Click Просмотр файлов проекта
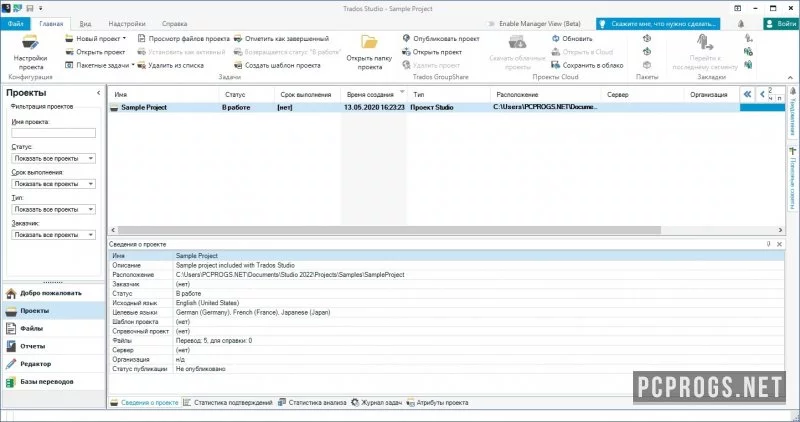Viewport: 800px width, 422px height. [x=184, y=38]
